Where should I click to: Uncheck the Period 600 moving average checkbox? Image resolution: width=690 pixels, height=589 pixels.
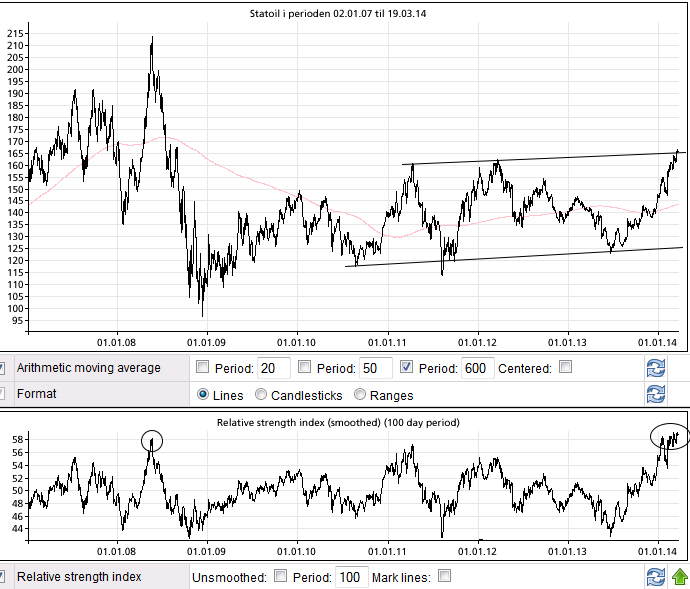pos(406,368)
